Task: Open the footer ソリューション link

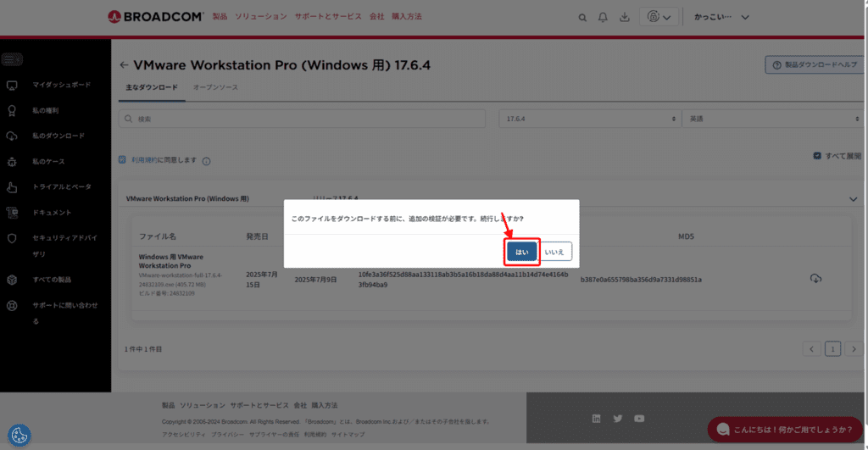Action: click(203, 406)
